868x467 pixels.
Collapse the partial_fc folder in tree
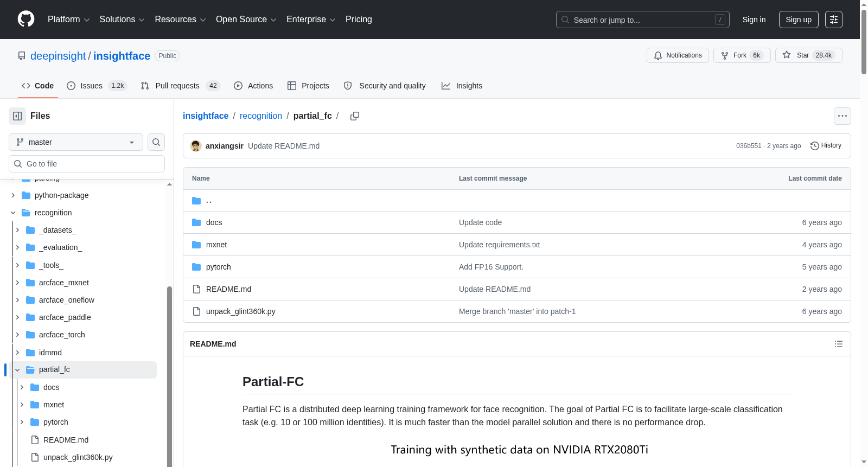(x=17, y=370)
